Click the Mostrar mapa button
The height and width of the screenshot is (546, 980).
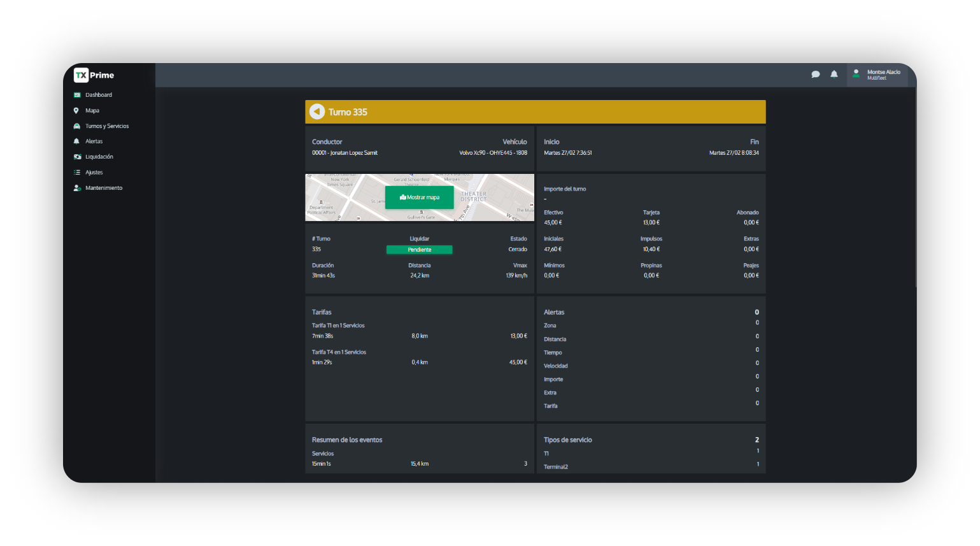point(420,198)
